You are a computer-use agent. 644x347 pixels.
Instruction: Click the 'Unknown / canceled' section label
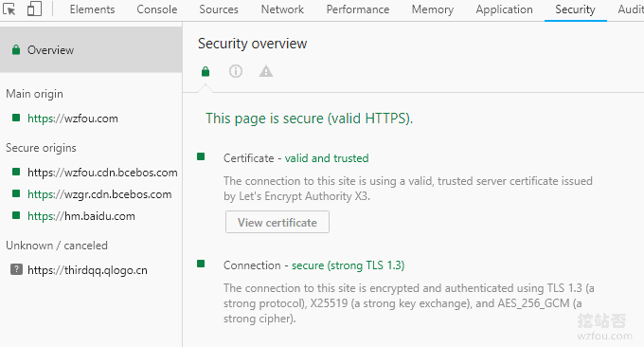coord(57,246)
